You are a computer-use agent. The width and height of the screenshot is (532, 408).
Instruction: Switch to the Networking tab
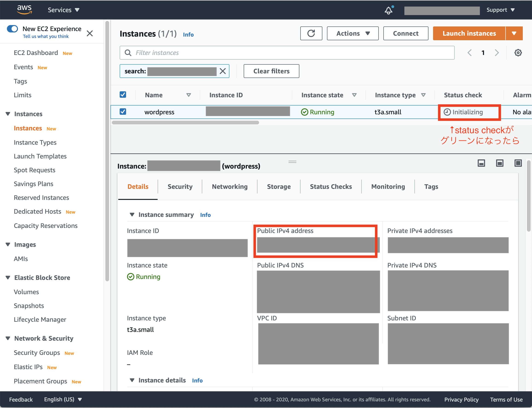230,187
